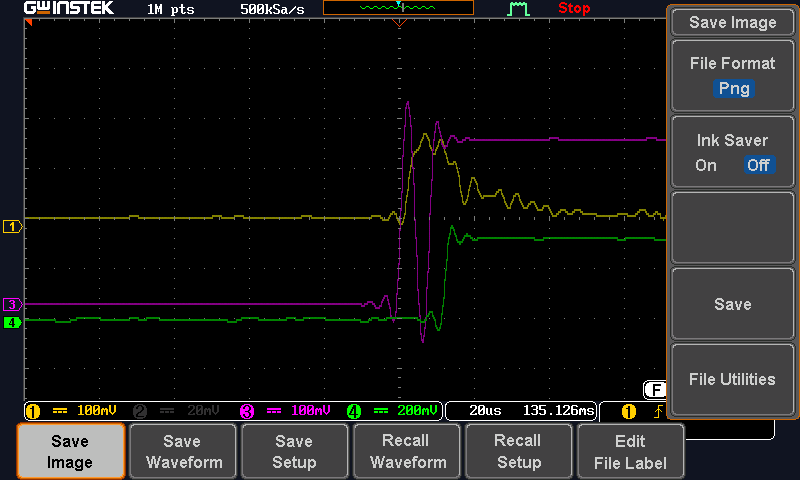Click the 1M pts record length readout
The width and height of the screenshot is (800, 480).
(x=170, y=9)
